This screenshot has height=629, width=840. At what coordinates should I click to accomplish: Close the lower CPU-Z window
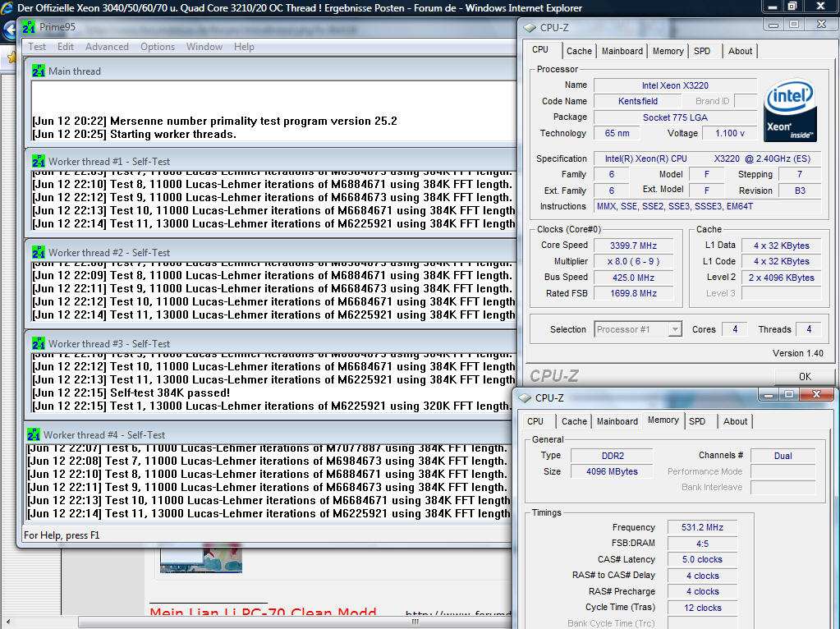pyautogui.click(x=816, y=394)
